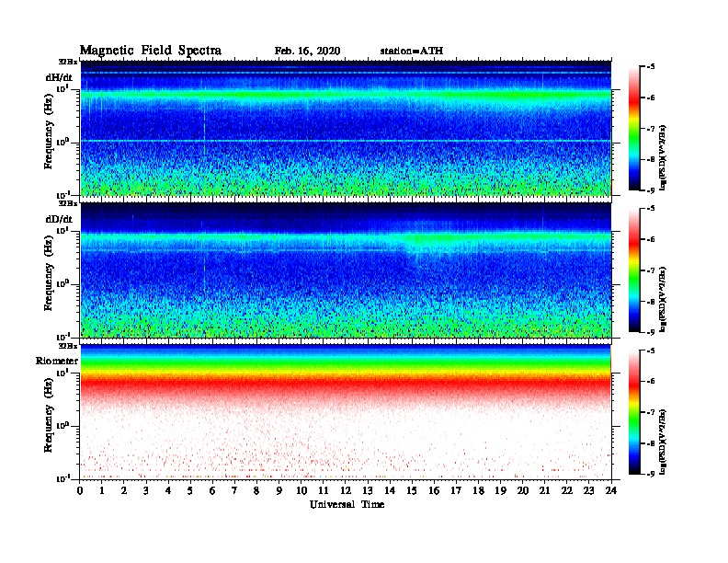This screenshot has width=728, height=563.
Task: Click the "32Hz" label atop the dH/dt panel
Action: (x=68, y=62)
